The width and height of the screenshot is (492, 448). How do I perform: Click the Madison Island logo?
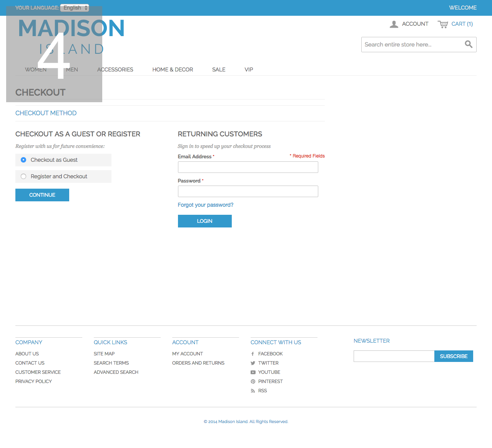(x=71, y=37)
